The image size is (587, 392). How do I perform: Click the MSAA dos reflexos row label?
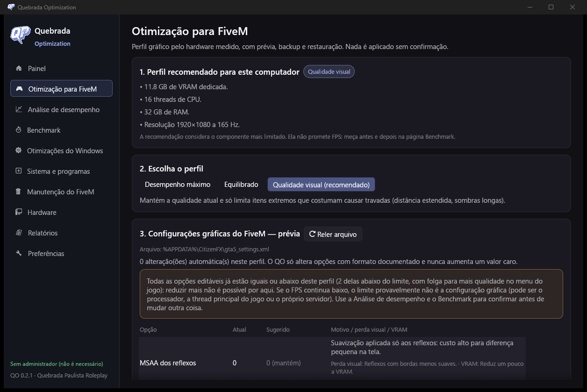point(168,363)
